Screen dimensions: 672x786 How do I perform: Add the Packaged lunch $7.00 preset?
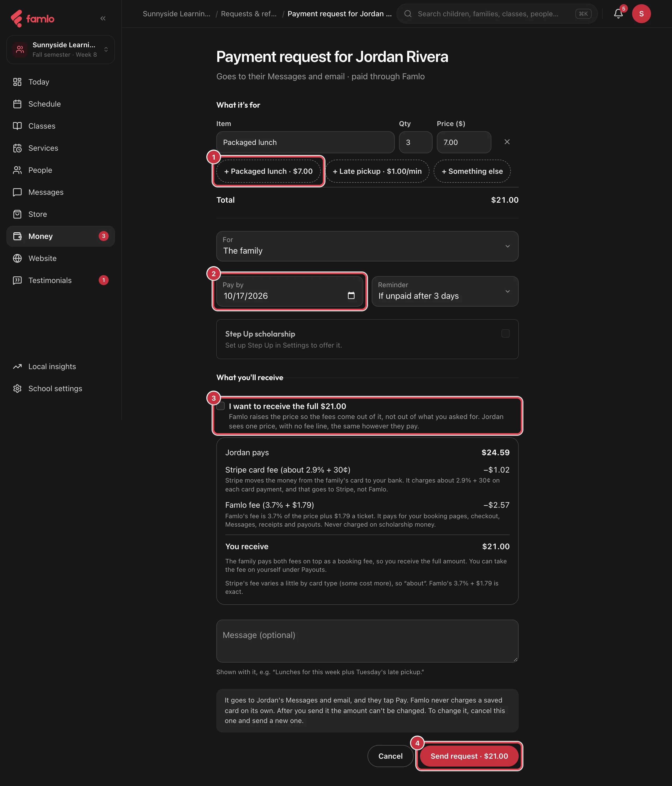[x=269, y=171]
